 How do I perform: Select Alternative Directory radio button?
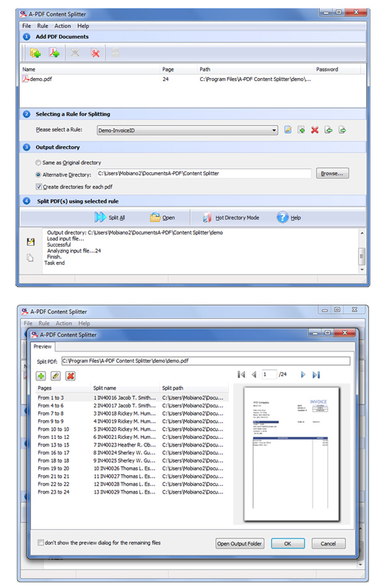coord(38,175)
